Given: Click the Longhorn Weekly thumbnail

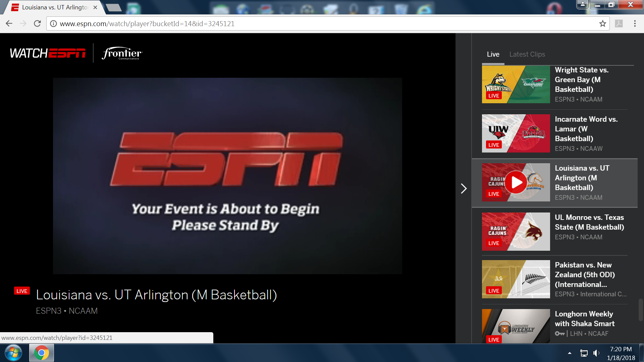Looking at the screenshot, I should 516,326.
